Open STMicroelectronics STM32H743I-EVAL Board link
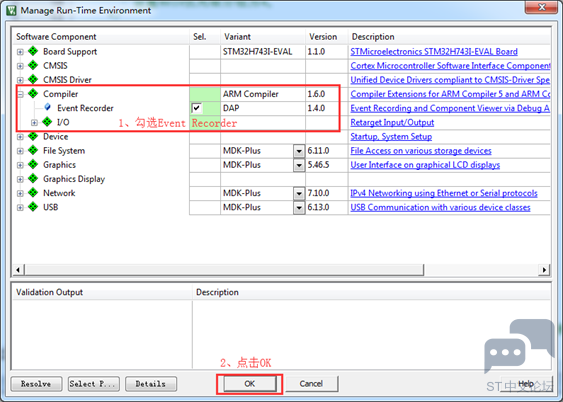Screen dimensions: 563x402 434,52
